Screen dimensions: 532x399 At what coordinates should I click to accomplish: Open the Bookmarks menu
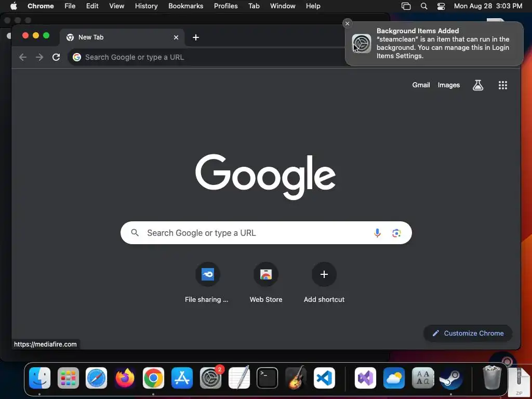click(186, 6)
